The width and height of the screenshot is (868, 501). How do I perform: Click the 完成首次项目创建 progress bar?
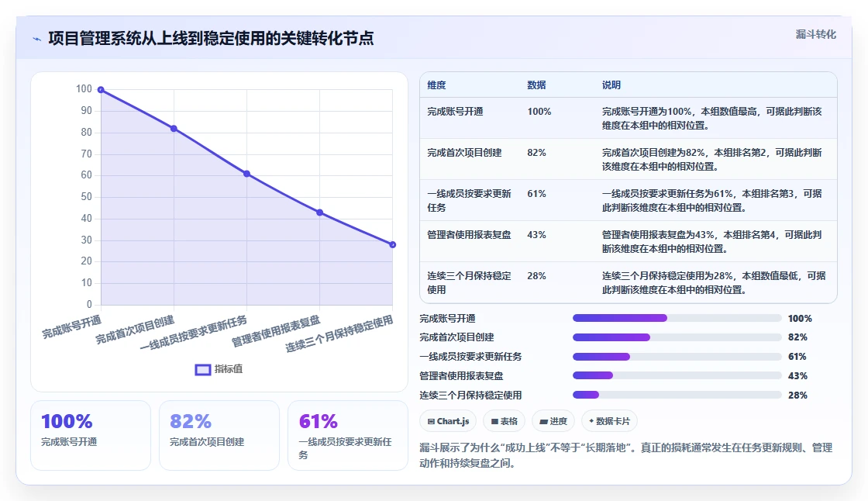pos(677,337)
